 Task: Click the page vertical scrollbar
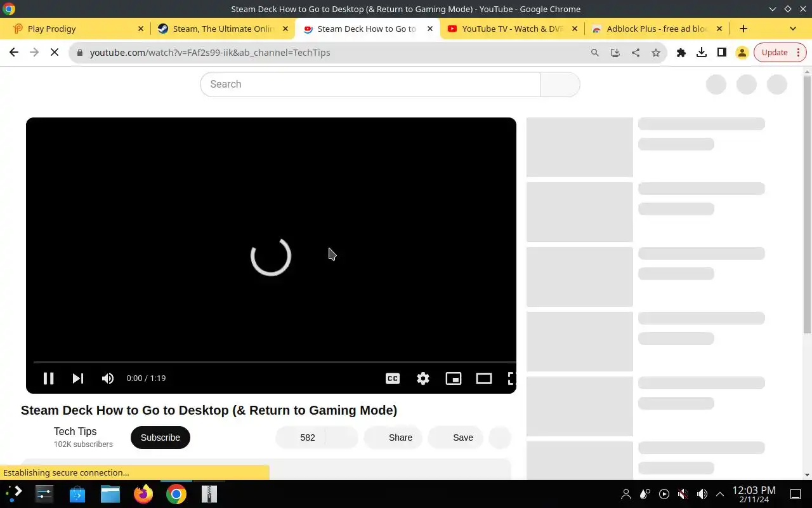tap(807, 203)
